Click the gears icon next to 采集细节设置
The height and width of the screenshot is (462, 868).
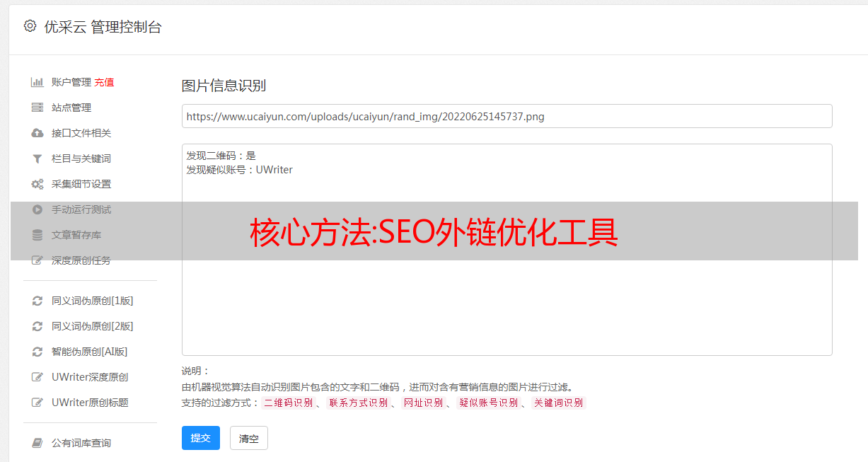click(x=37, y=184)
